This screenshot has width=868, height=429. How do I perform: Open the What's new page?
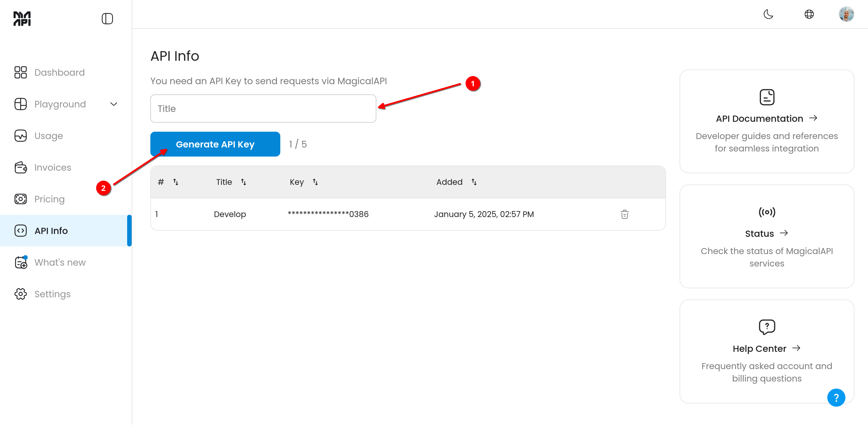click(x=60, y=263)
